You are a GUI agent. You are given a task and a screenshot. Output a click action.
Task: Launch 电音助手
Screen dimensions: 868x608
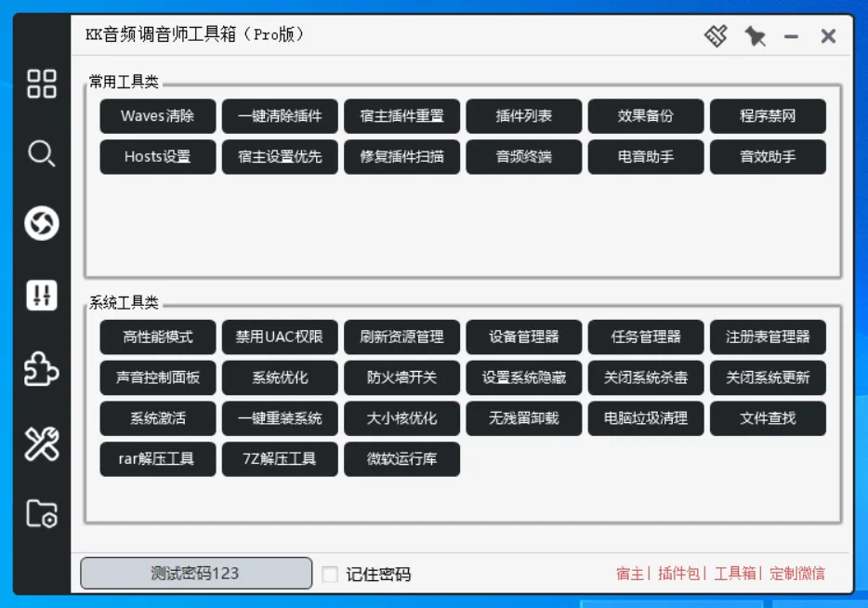point(646,157)
